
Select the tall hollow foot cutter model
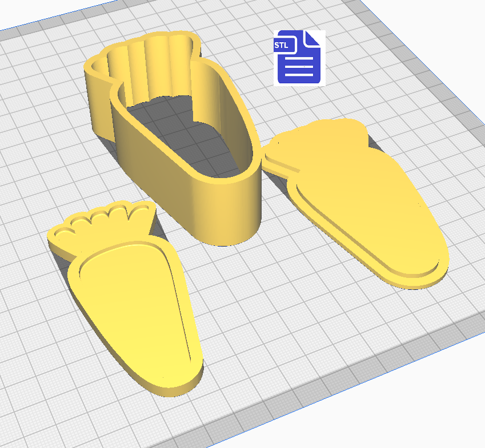229,211
